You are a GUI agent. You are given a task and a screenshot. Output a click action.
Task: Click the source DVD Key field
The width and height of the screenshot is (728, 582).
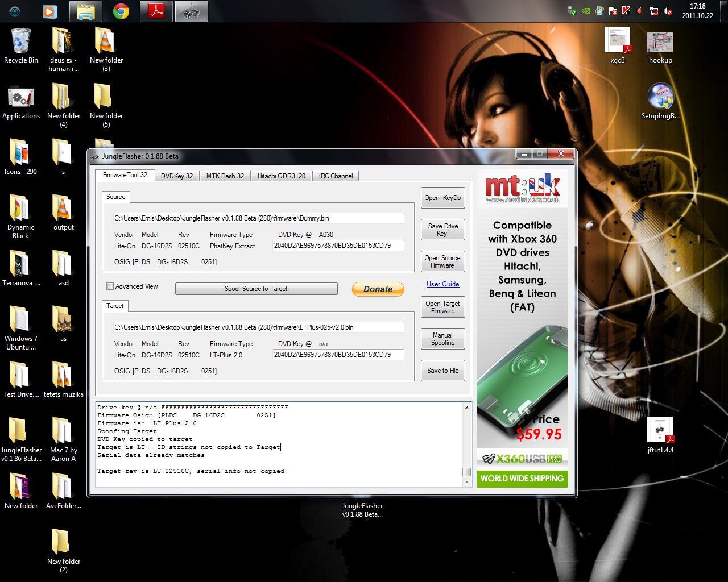click(338, 246)
